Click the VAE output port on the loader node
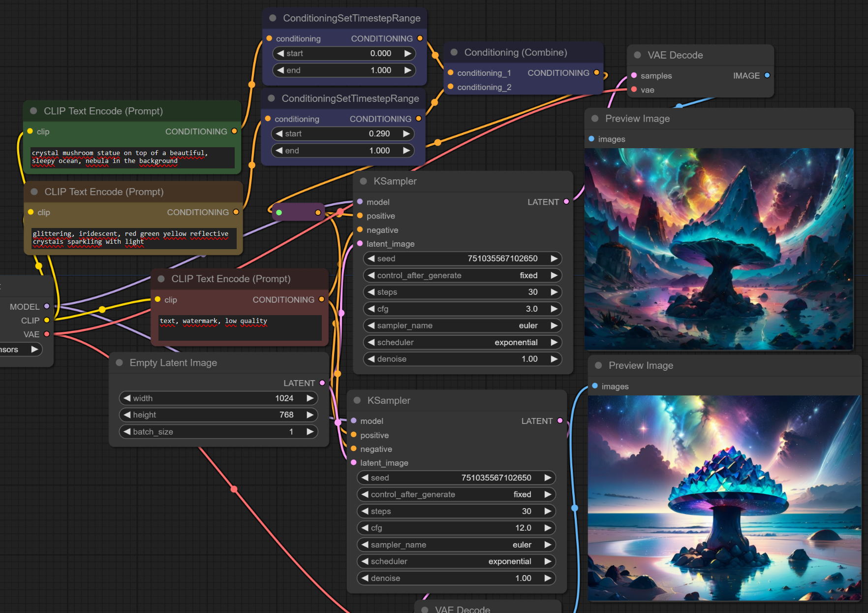The width and height of the screenshot is (868, 613). [x=47, y=334]
